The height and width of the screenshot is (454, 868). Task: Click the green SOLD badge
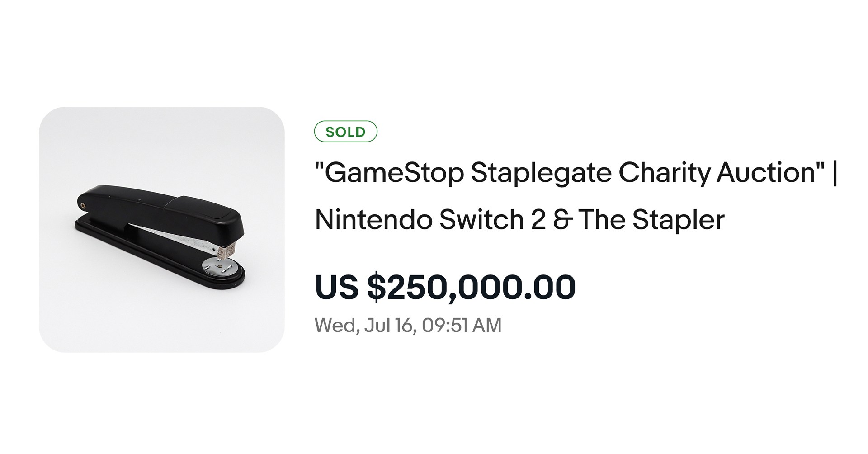tap(345, 132)
